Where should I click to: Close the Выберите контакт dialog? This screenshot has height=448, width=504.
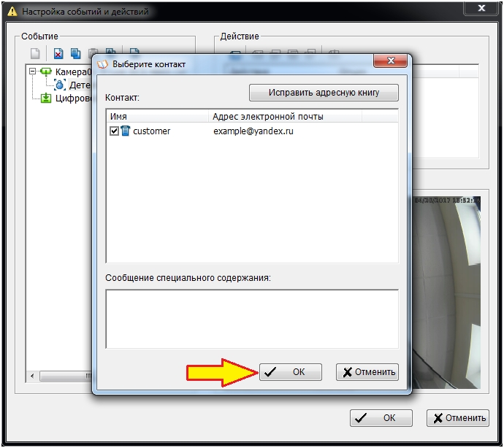point(392,63)
